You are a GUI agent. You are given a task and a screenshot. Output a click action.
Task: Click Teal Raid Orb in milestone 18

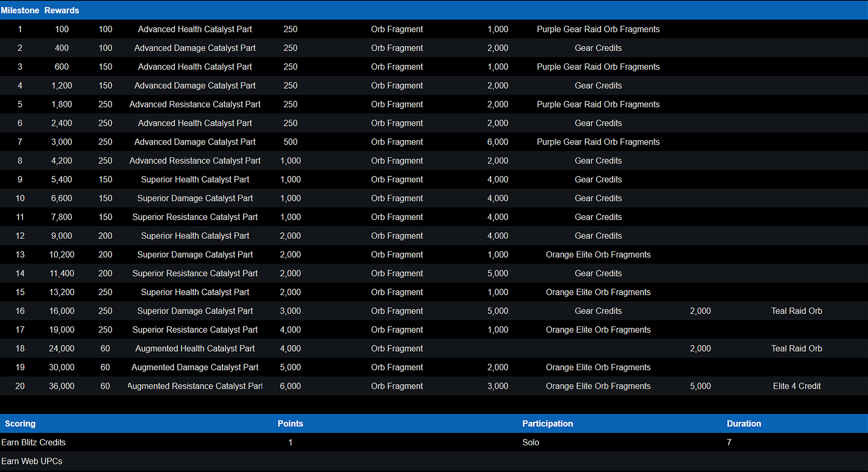pyautogui.click(x=797, y=349)
